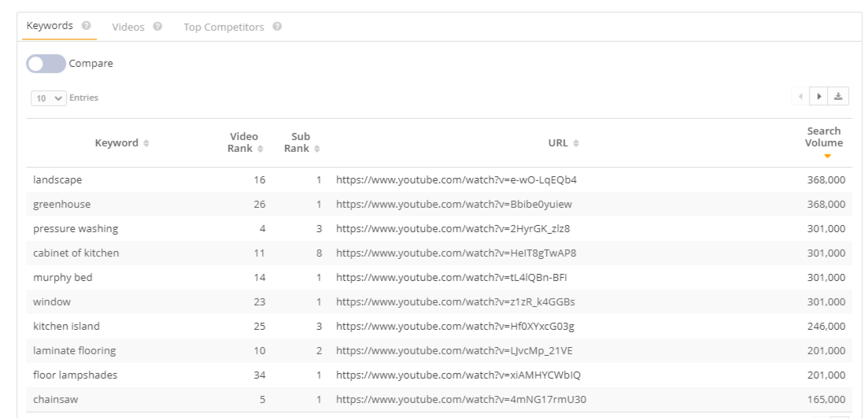
Task: Select the pressure washing keyword row
Action: point(439,228)
